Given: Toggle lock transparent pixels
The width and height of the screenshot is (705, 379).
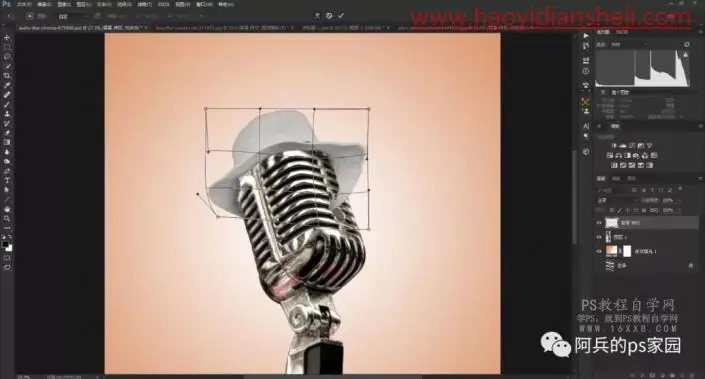Looking at the screenshot, I should [x=611, y=210].
